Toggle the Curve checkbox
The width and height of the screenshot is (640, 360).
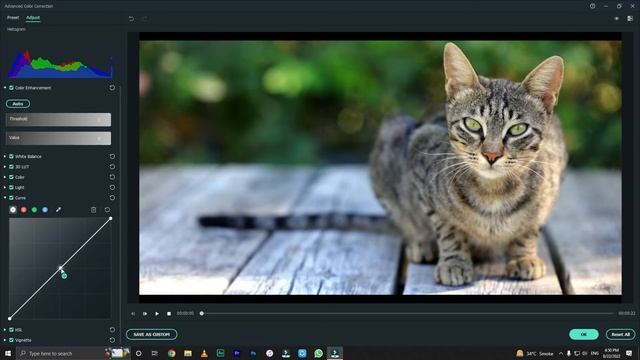(x=11, y=198)
